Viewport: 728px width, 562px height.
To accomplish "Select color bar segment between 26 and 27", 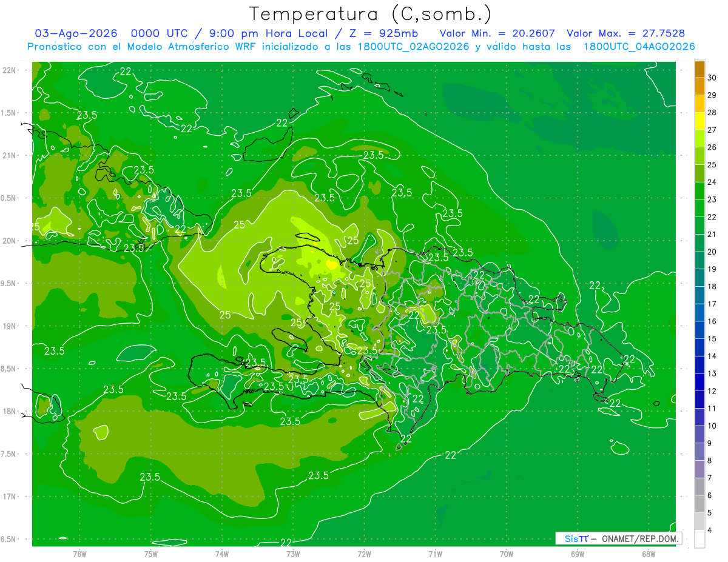I will click(x=699, y=139).
